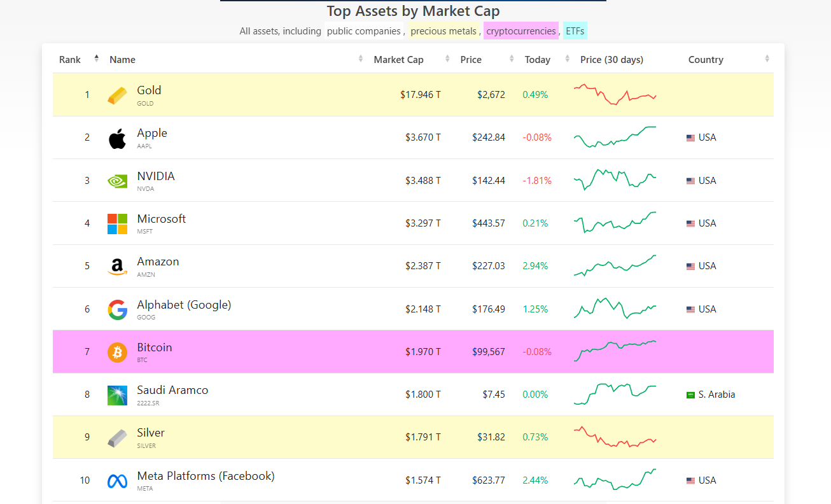The height and width of the screenshot is (504, 831).
Task: Click the Microsoft logo icon
Action: click(117, 223)
